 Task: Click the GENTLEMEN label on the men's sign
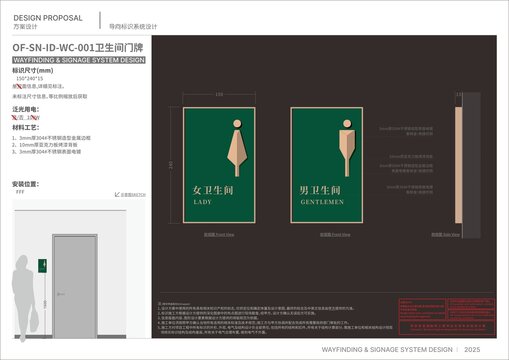pos(322,202)
